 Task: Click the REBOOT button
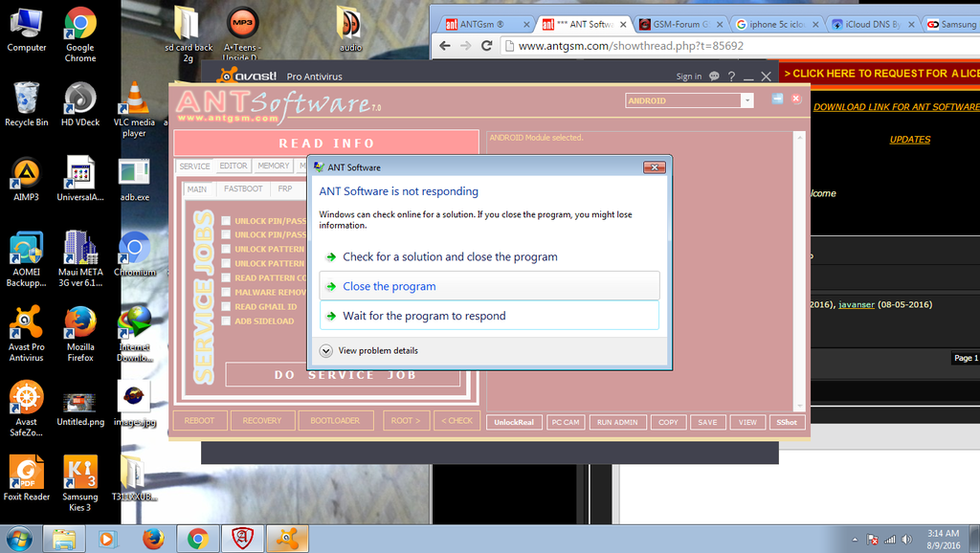click(x=199, y=421)
